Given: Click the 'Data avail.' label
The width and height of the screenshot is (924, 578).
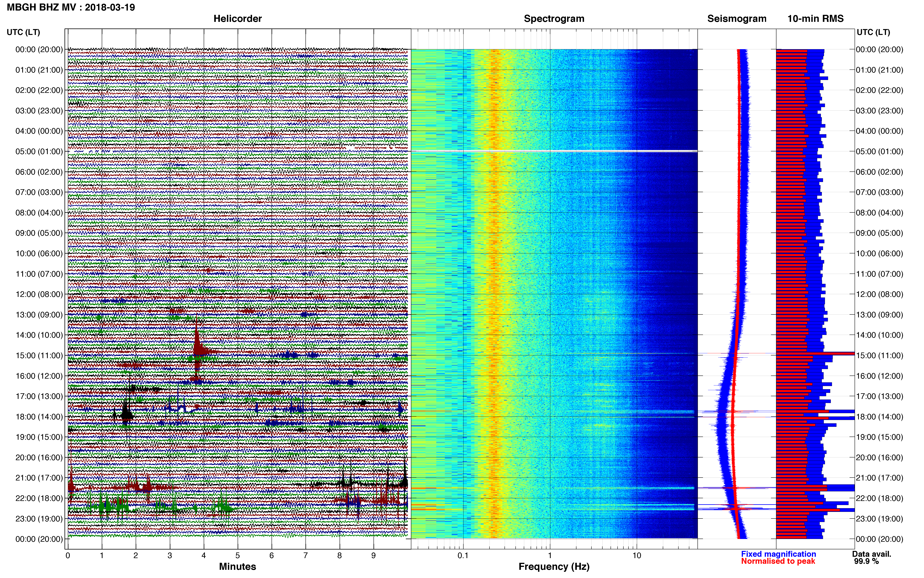Looking at the screenshot, I should coord(871,554).
